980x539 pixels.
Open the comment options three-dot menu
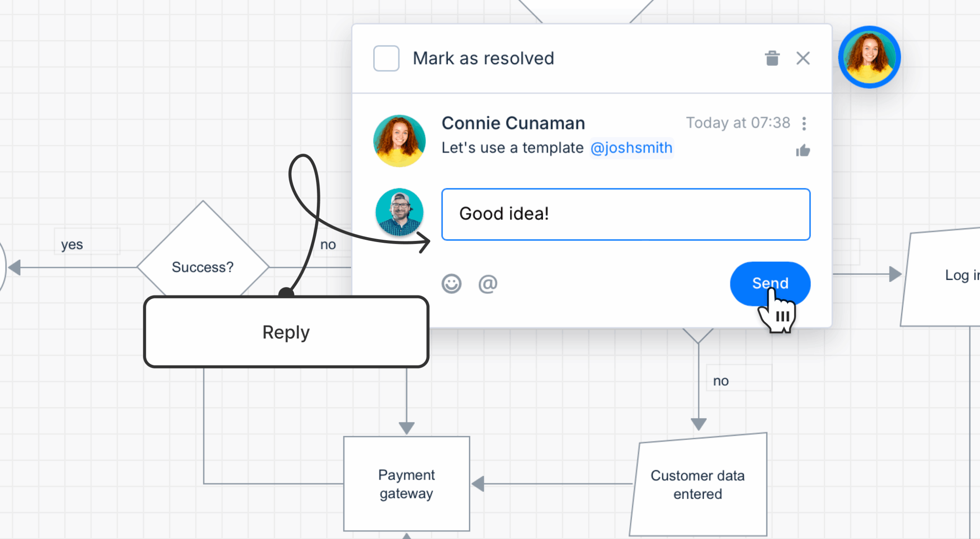(x=804, y=123)
